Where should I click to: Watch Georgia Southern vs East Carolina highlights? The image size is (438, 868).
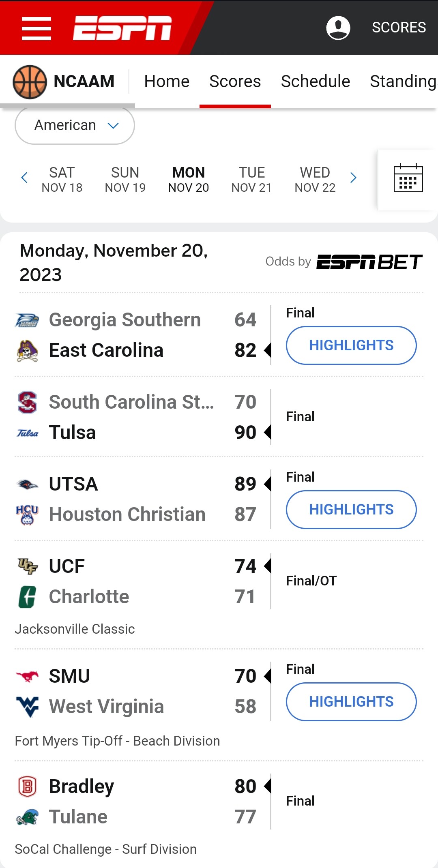point(351,345)
